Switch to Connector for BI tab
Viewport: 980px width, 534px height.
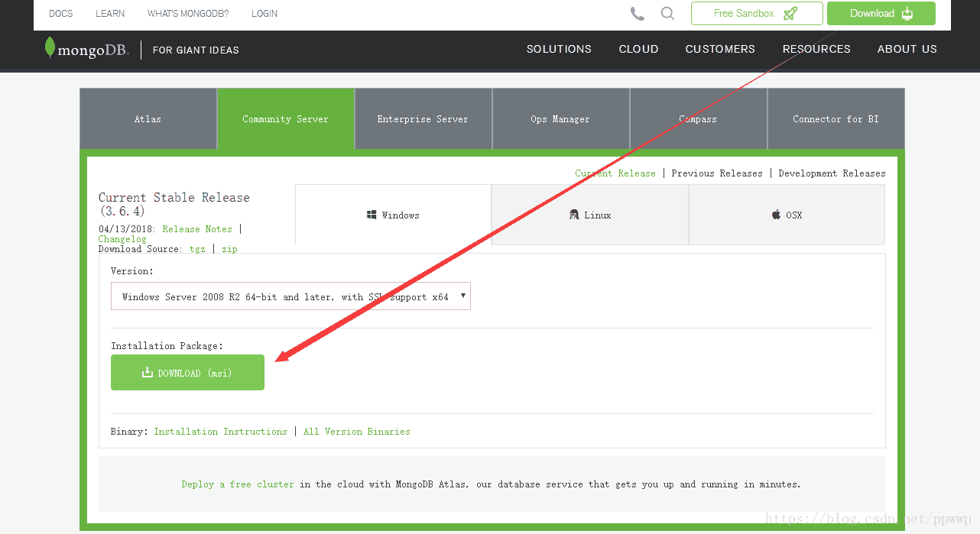[x=836, y=118]
